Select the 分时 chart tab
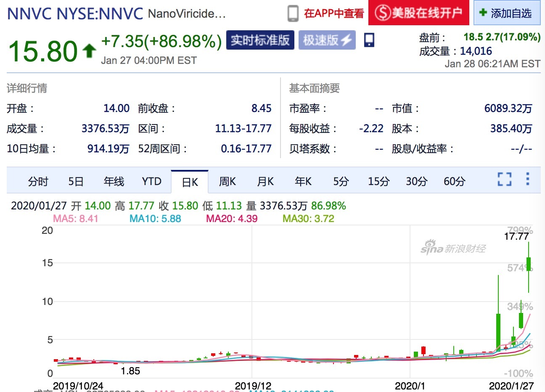Screen dimensions: 545x392 (38, 181)
